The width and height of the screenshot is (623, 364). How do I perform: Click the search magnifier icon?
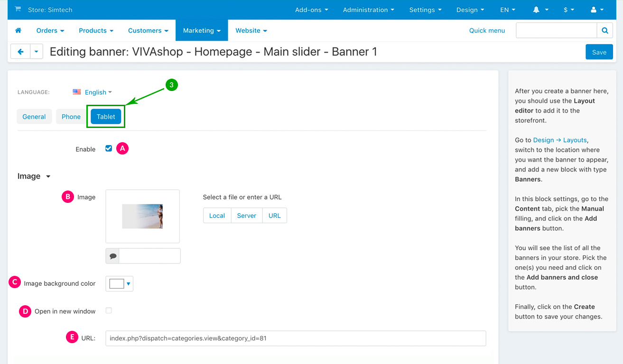[604, 30]
